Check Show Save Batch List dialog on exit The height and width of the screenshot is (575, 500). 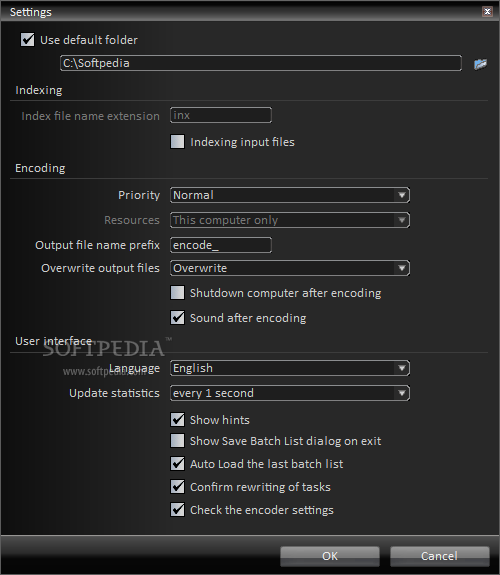pos(178,440)
